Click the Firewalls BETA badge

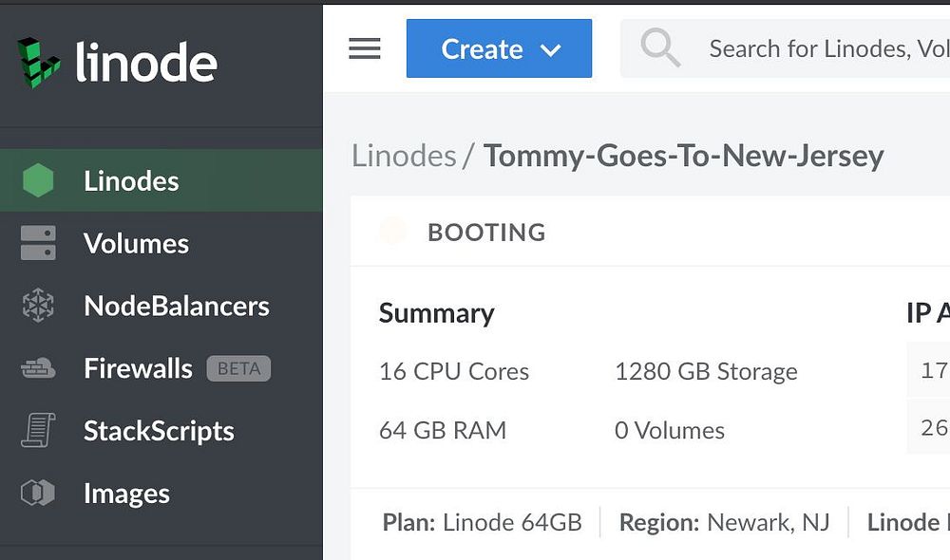238,368
